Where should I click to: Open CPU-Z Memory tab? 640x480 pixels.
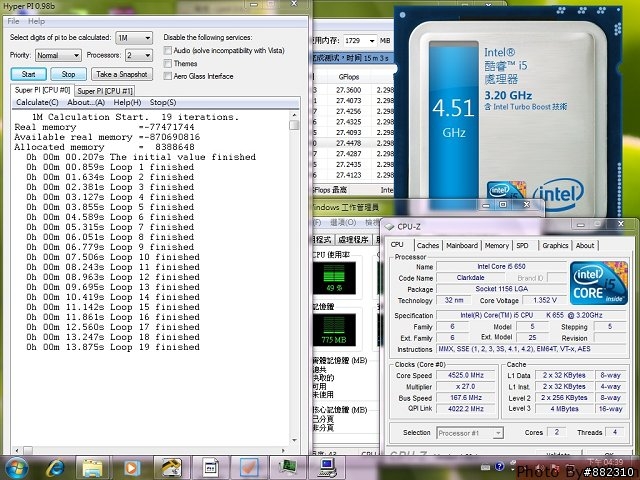pos(496,245)
